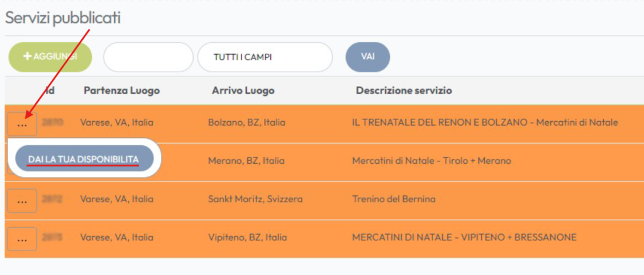Open the three-dots menu for Sankt Moritz row
The width and height of the screenshot is (644, 275).
tap(23, 201)
